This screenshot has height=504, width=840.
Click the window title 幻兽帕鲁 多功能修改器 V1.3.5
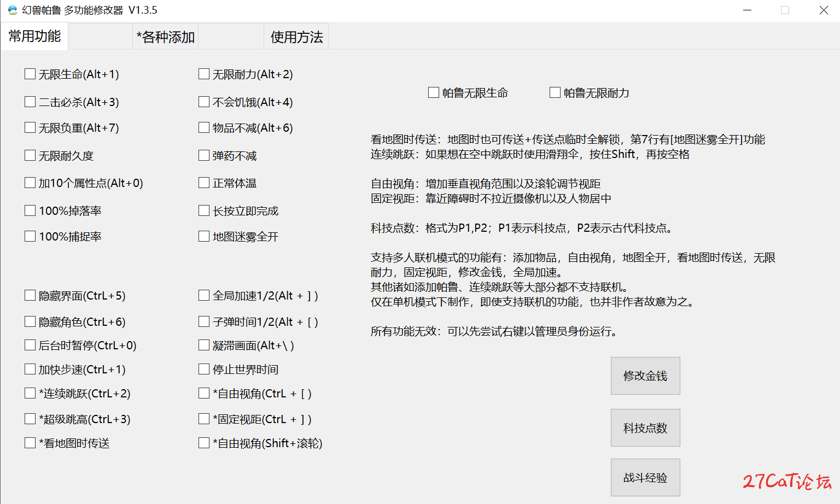coord(90,10)
